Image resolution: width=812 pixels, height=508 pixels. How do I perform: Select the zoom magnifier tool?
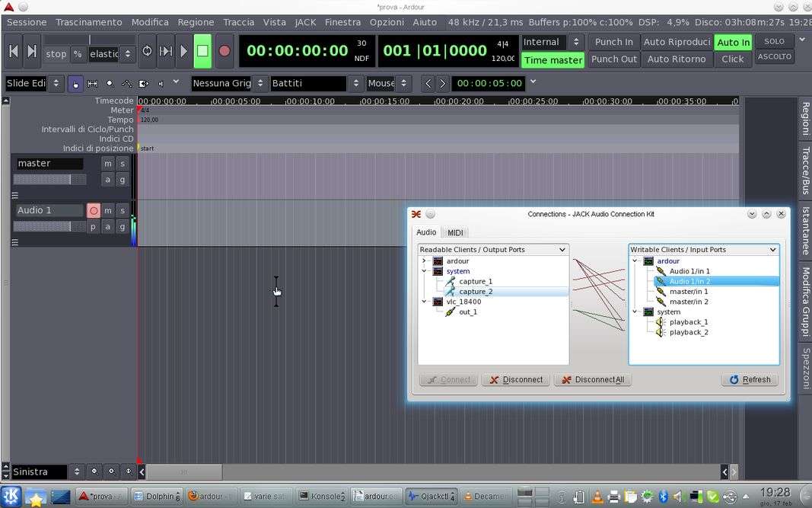110,83
